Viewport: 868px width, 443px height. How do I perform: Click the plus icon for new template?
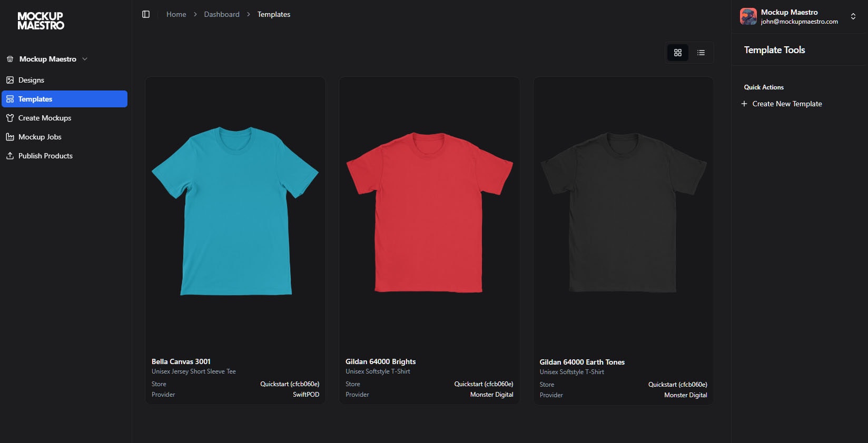pyautogui.click(x=744, y=104)
